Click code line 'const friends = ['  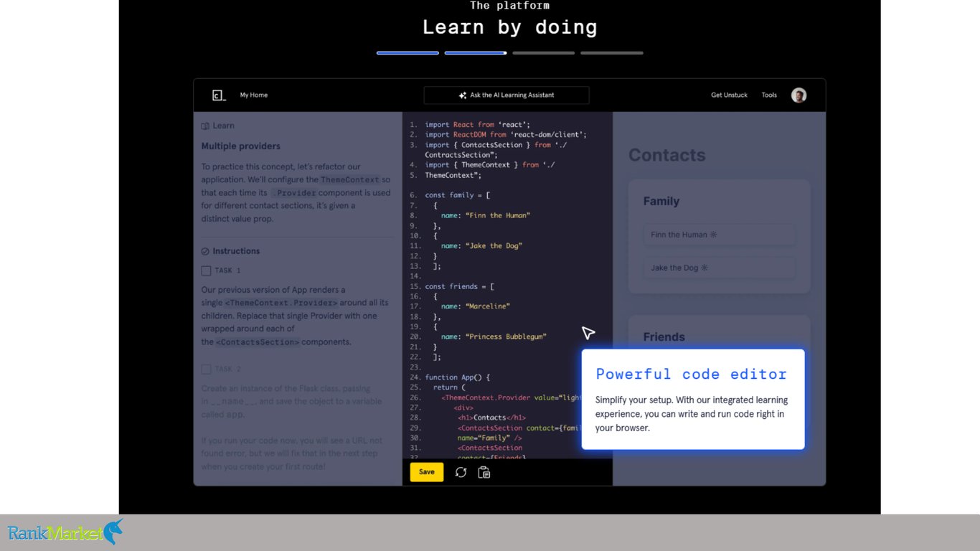460,286
